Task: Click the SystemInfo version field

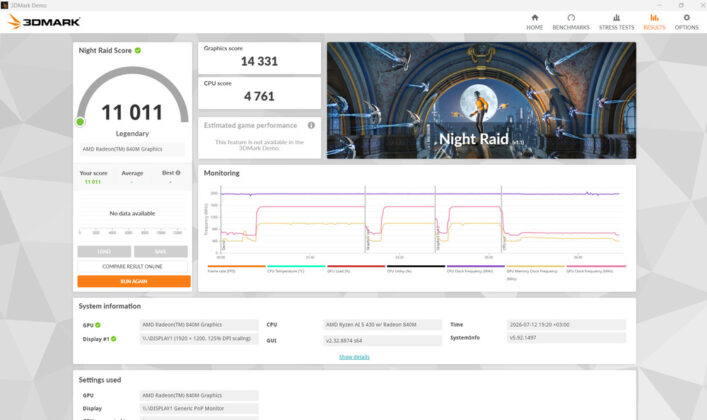Action: (566, 337)
